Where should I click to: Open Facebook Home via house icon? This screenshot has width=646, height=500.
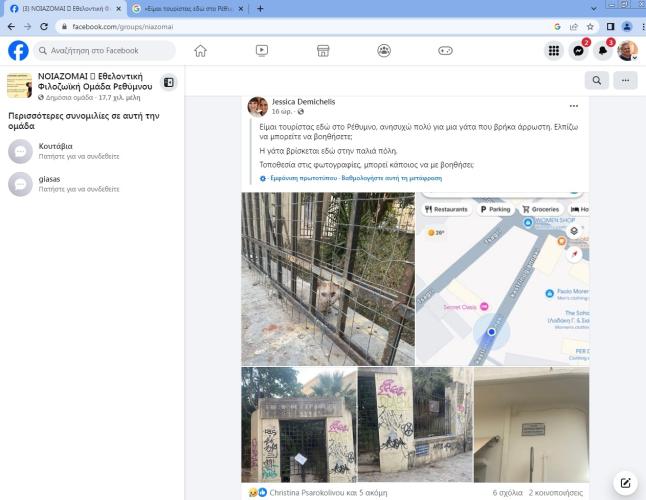click(200, 51)
